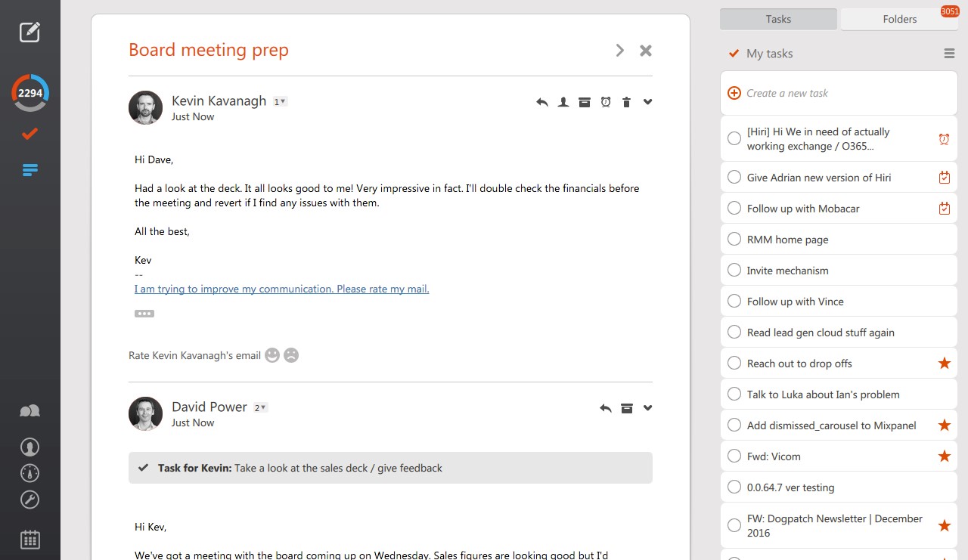
Task: Go to next email with arrow button
Action: (x=620, y=51)
